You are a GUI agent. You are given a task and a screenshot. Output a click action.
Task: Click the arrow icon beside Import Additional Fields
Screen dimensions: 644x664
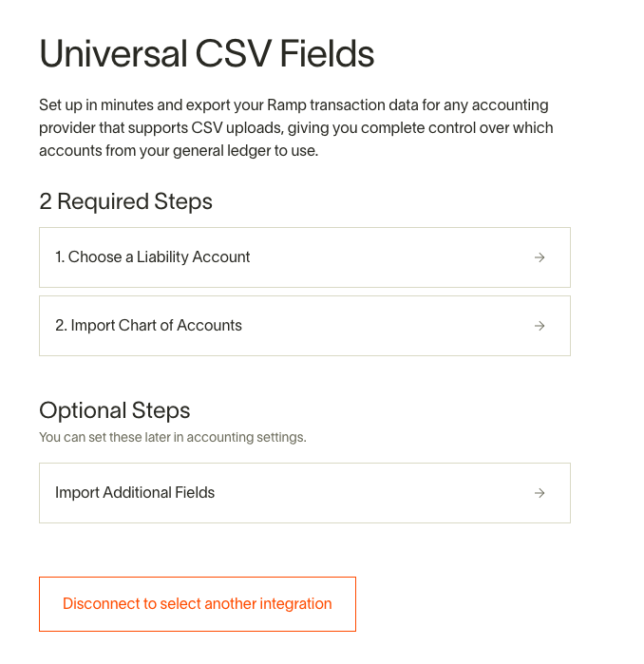(539, 493)
